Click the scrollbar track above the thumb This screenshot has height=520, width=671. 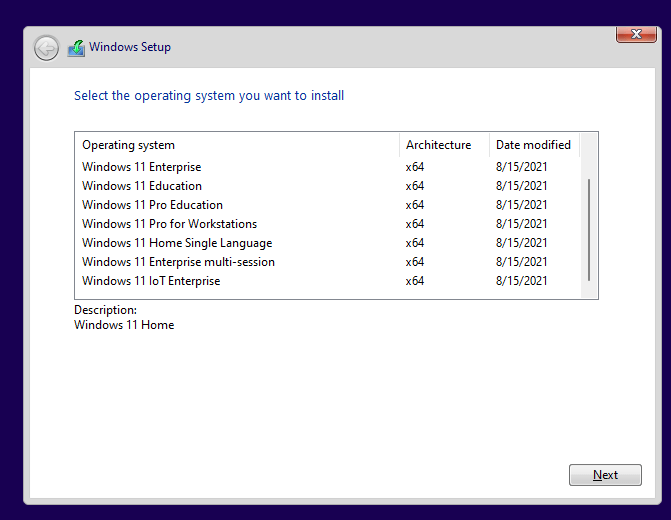click(589, 167)
